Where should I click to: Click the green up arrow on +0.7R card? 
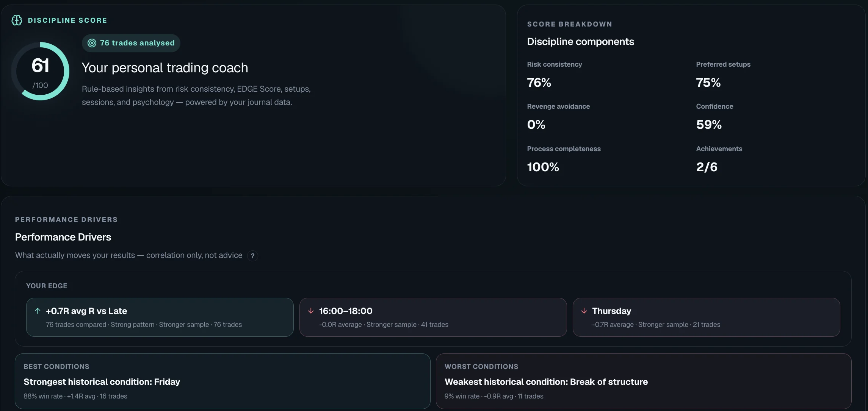38,311
